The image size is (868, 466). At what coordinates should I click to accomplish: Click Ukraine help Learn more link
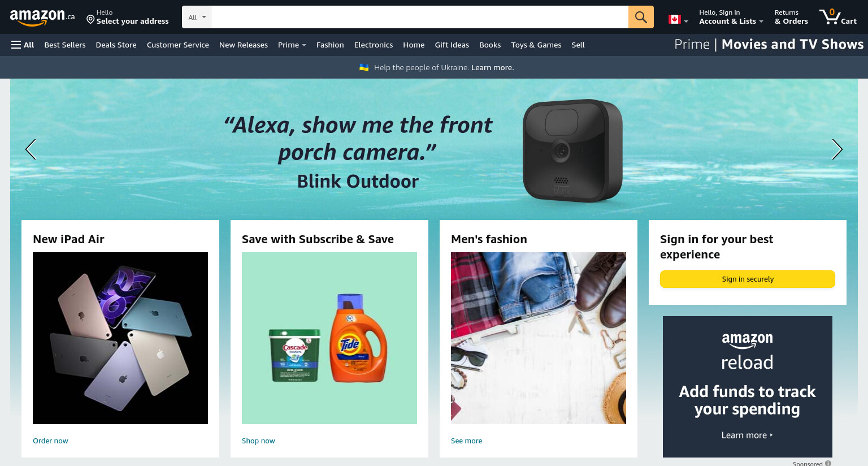(492, 67)
